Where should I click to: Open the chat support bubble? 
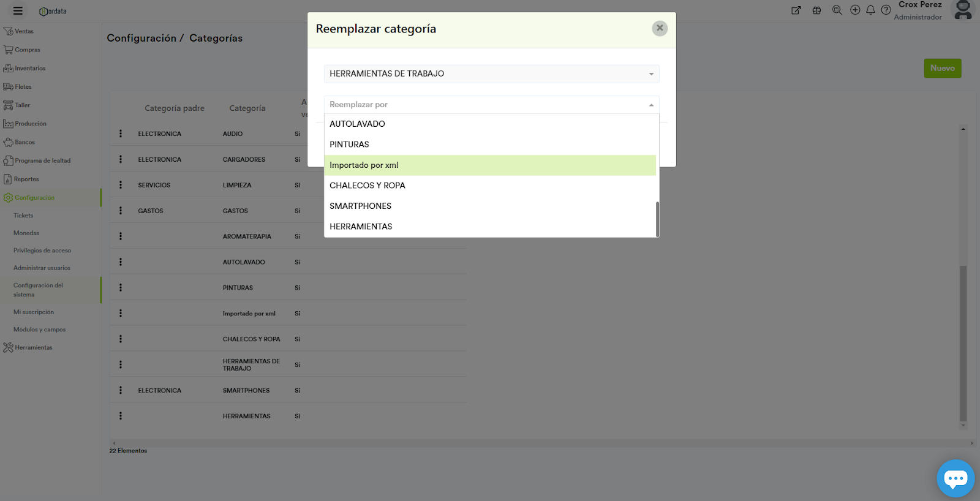[x=955, y=478]
